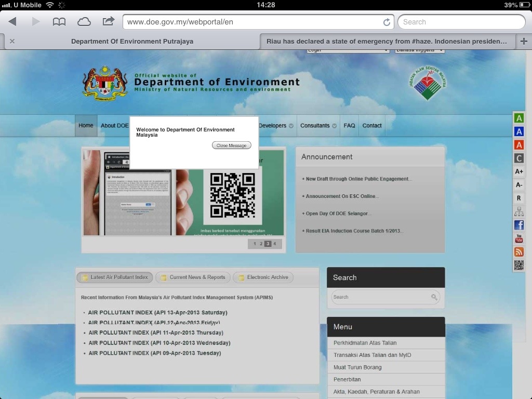Tap the share arrow icon

tap(108, 21)
